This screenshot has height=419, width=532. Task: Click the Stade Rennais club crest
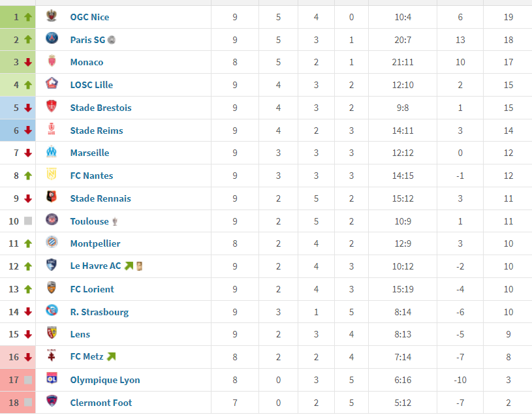52,198
